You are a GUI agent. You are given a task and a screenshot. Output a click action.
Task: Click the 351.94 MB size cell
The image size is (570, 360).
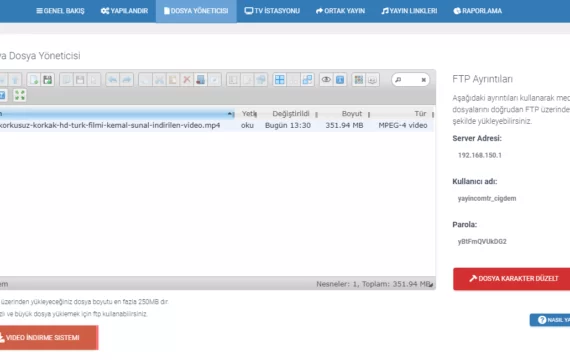point(344,125)
